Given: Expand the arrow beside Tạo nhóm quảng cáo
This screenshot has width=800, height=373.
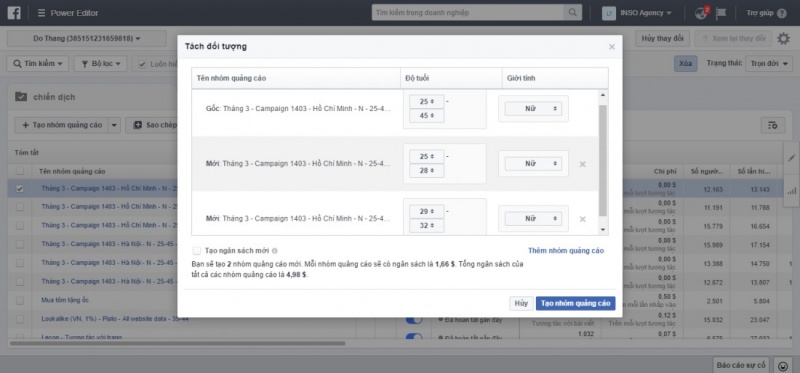Looking at the screenshot, I should pos(114,125).
